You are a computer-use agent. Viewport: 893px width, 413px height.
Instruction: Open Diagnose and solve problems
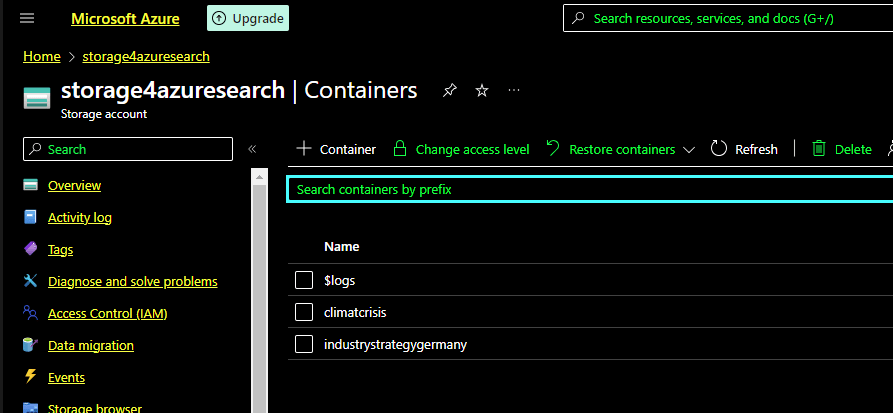132,281
